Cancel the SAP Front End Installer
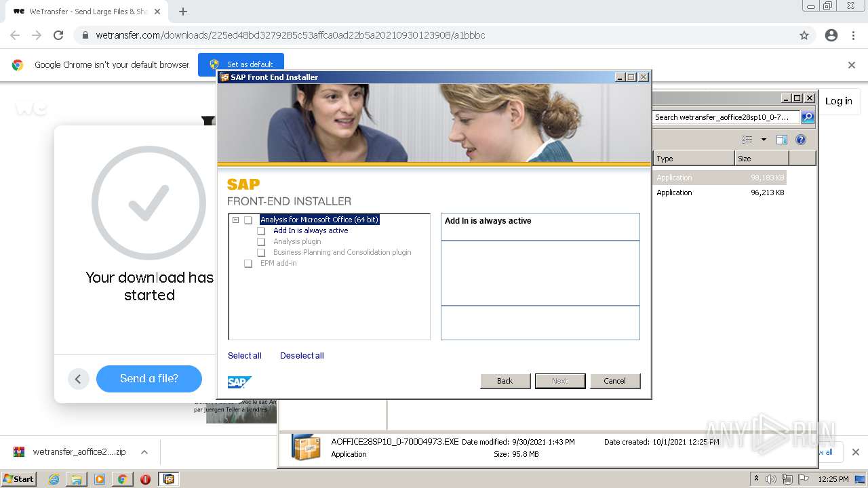Viewport: 868px width, 488px height. tap(615, 381)
